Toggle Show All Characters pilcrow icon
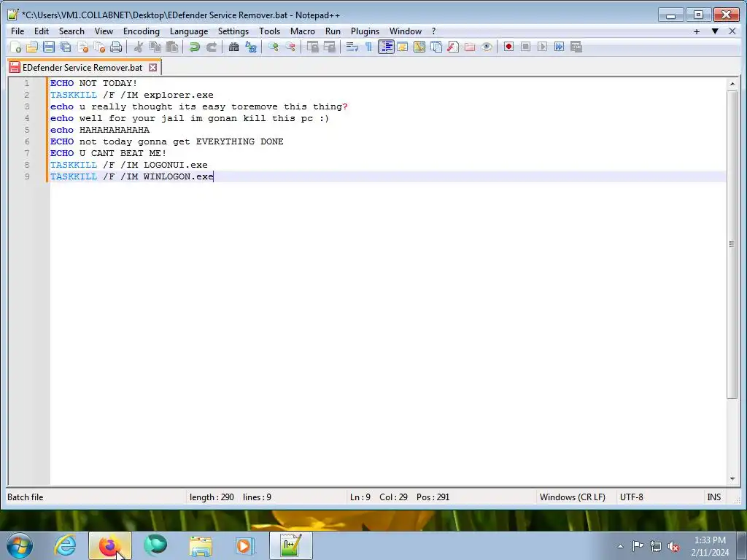 point(368,47)
